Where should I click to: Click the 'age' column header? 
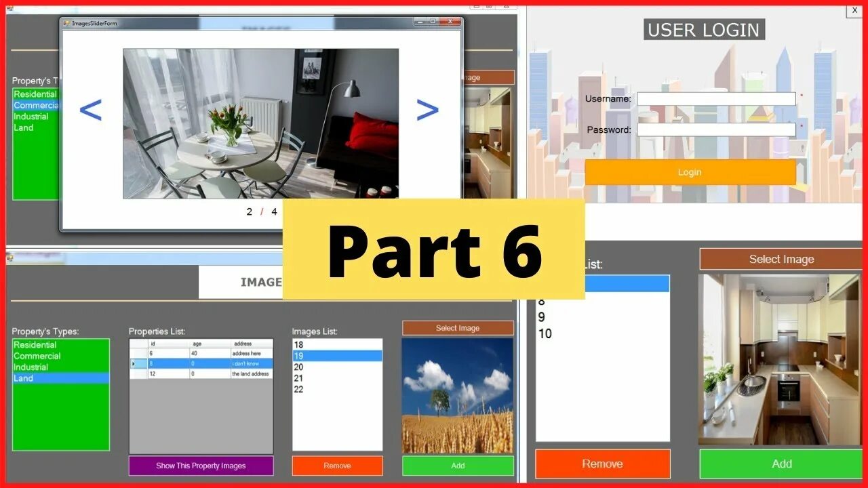click(x=210, y=344)
